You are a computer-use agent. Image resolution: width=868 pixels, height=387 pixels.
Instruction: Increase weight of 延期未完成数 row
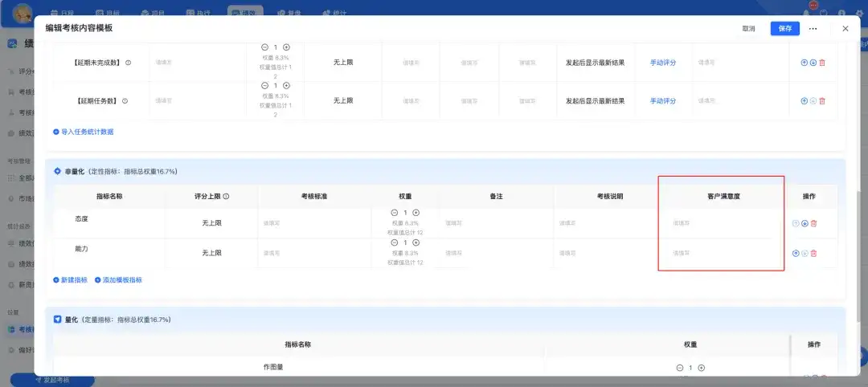tap(286, 47)
